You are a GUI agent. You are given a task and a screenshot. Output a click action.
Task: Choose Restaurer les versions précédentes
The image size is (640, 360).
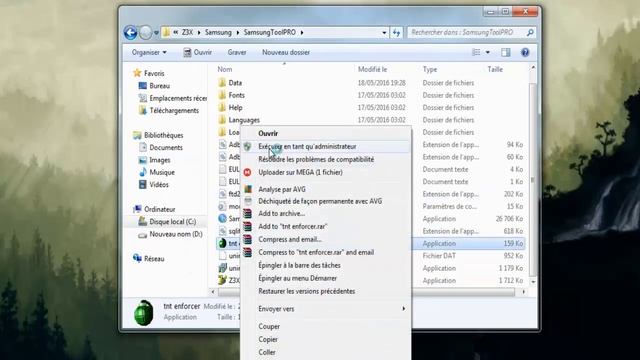(x=326, y=291)
